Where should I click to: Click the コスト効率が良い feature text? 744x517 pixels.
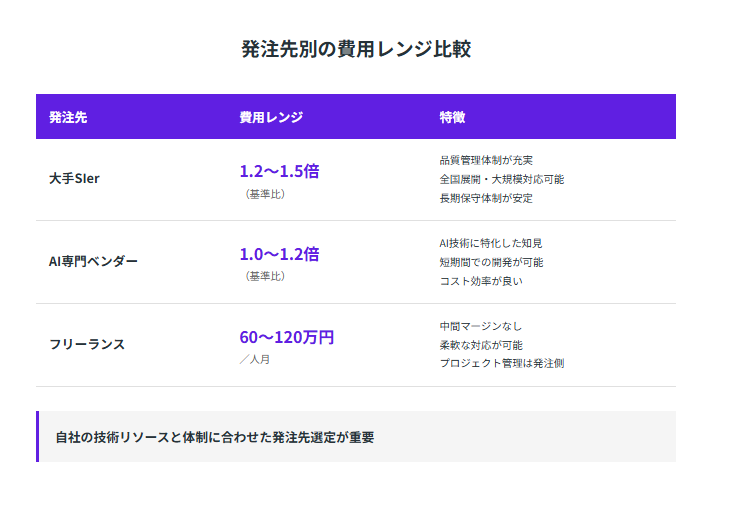tap(480, 281)
